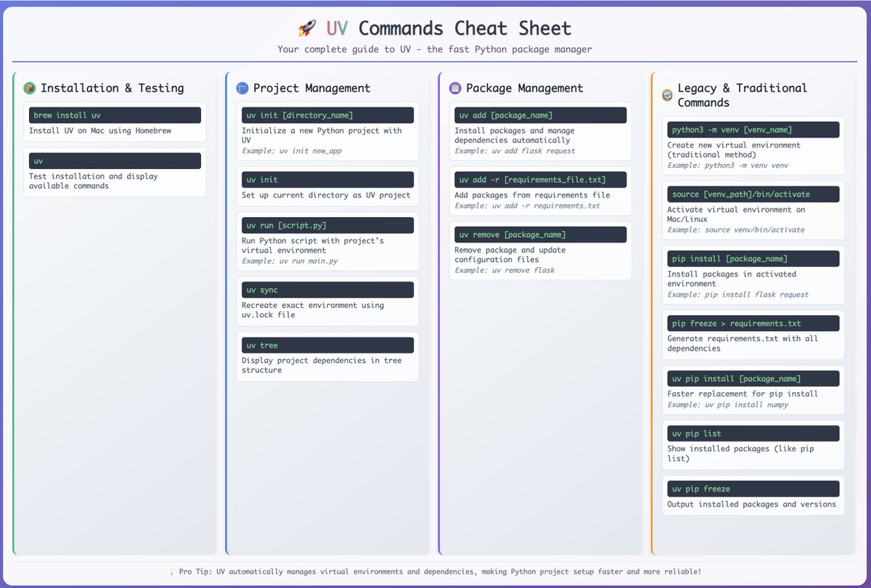Click the 'uv sync' command block
This screenshot has height=588, width=871.
point(327,290)
